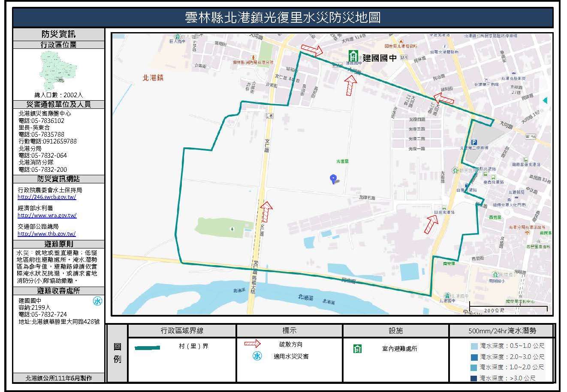Image resolution: width=567 pixels, height=392 pixels.
Task: Click the evacuation arrow near 日統北港站
Action: pos(431,224)
